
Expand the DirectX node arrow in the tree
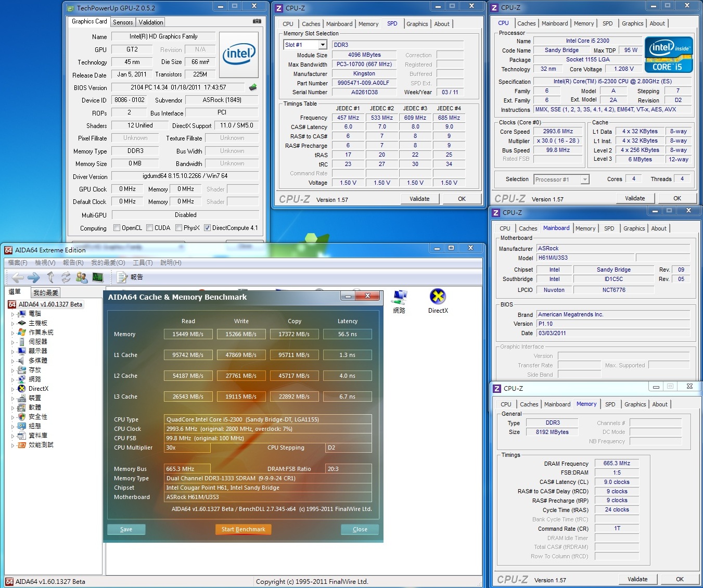[x=12, y=389]
